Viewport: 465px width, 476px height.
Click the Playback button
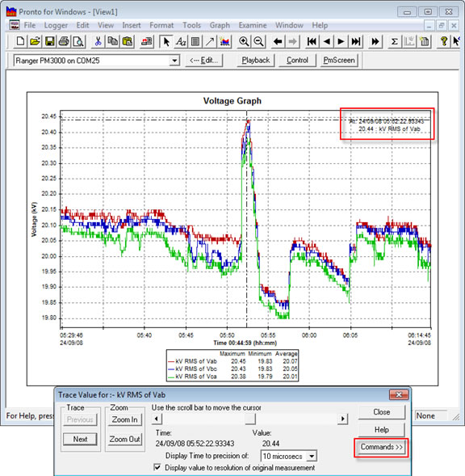255,60
